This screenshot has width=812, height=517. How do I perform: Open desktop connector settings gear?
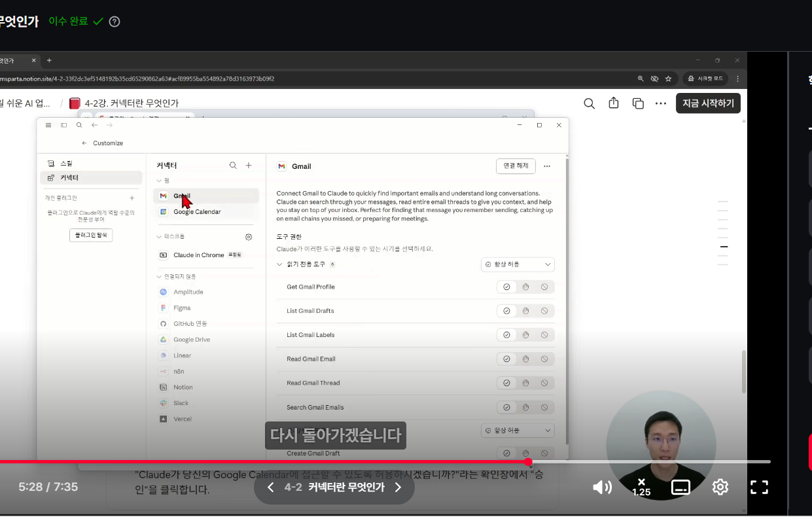coord(249,237)
